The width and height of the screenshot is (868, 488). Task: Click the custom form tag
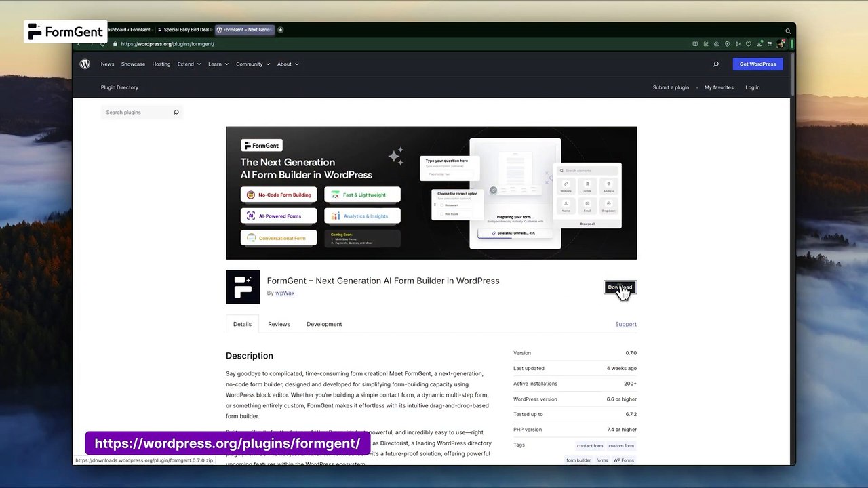pos(621,446)
